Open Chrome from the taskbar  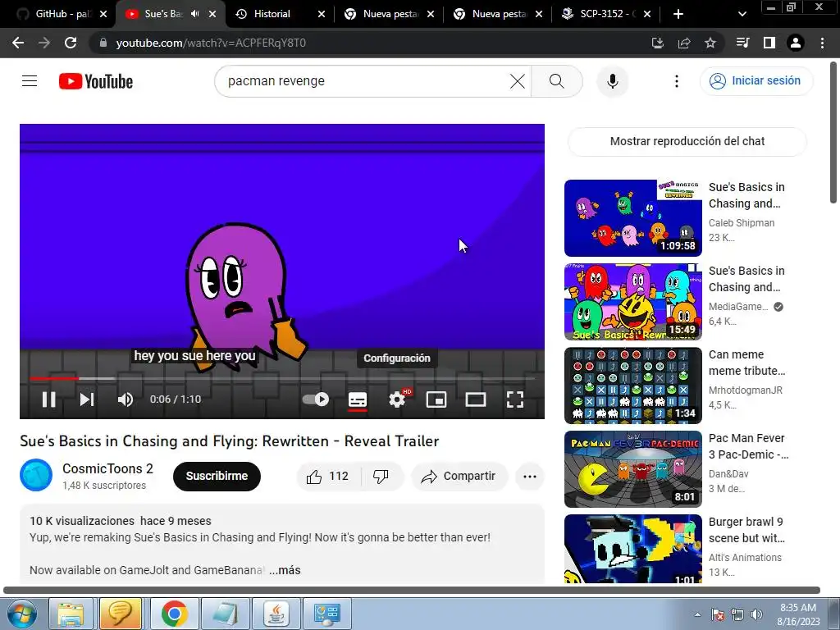(174, 614)
